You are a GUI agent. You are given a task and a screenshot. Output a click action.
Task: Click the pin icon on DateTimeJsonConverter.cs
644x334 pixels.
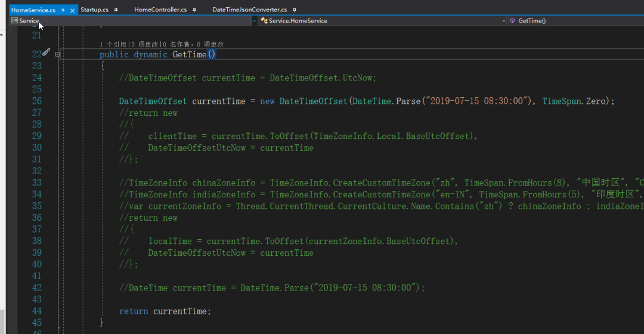(295, 10)
